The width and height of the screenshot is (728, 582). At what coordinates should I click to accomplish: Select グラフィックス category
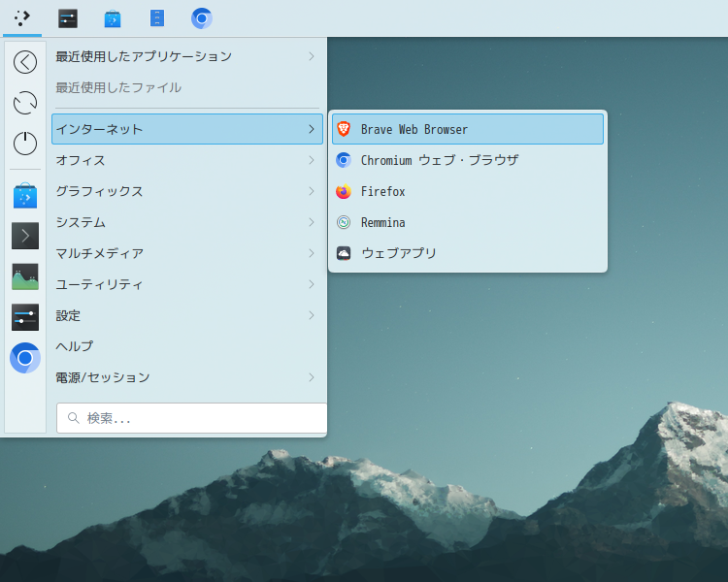tap(187, 191)
